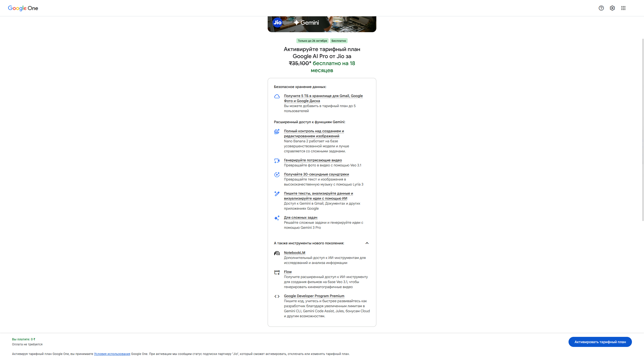
Task: Click the NotebookLM icon
Action: pyautogui.click(x=277, y=253)
